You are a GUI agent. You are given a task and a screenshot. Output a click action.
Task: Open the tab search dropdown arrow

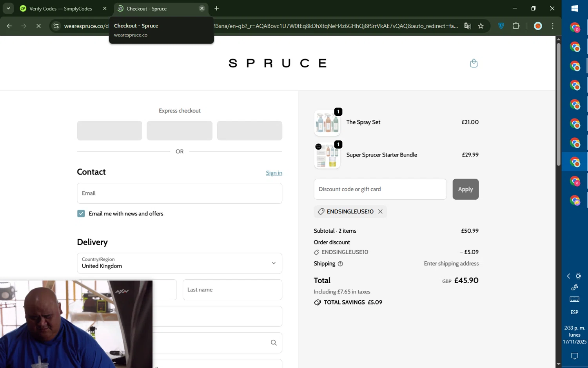(8, 9)
